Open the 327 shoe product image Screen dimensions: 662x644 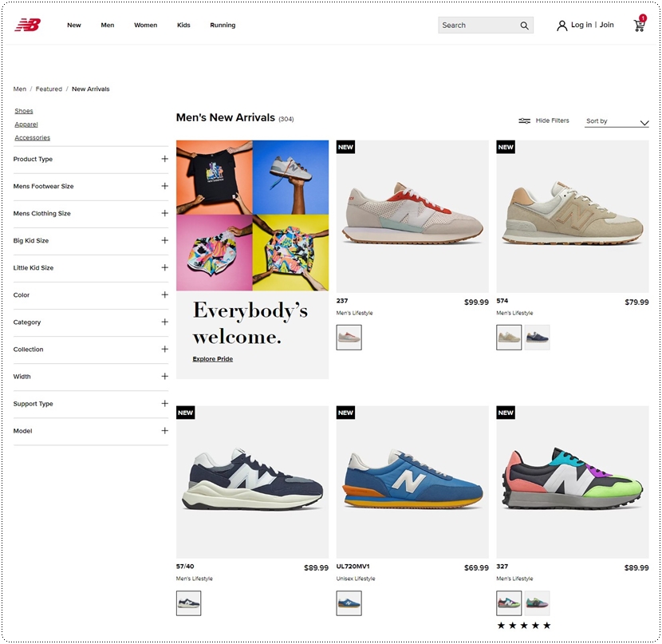pyautogui.click(x=573, y=482)
